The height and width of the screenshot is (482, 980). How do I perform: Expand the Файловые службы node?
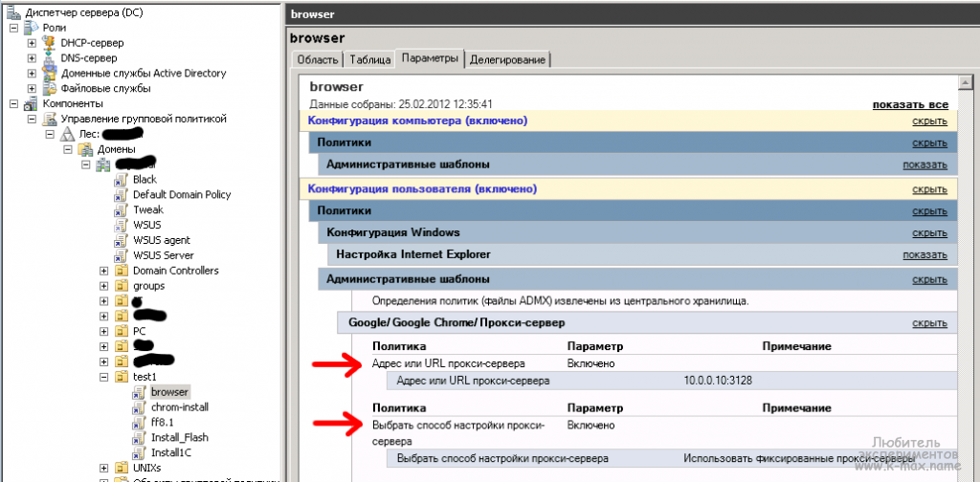(32, 89)
